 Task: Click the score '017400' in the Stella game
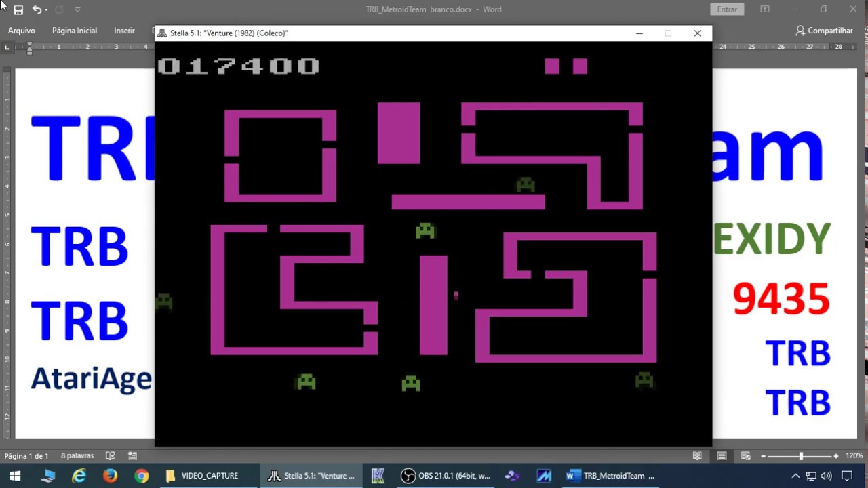[238, 66]
